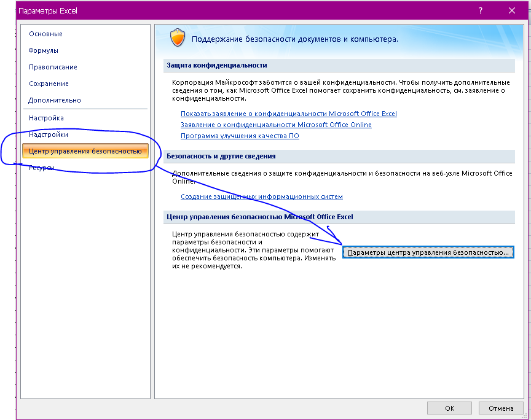The height and width of the screenshot is (420, 531).
Task: Open the Сохранение options page
Action: point(49,84)
